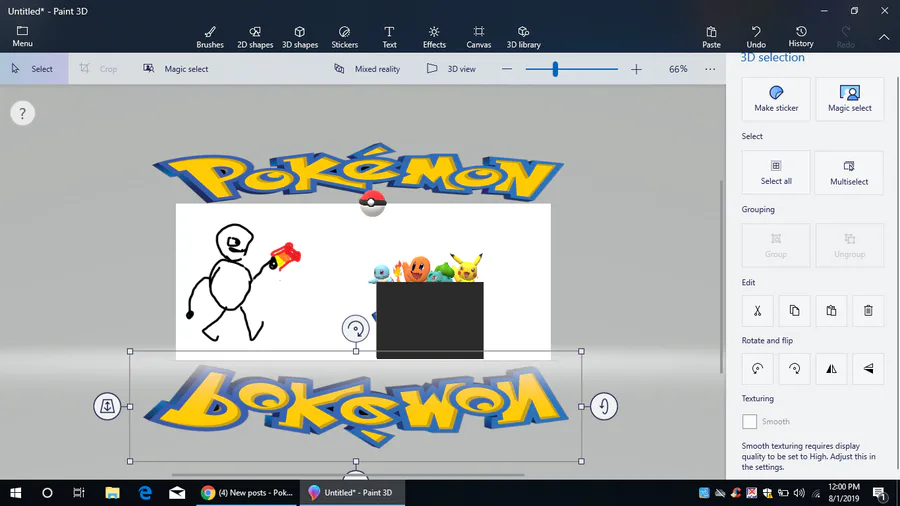The image size is (900, 506).
Task: Open the Canvas tab
Action: [x=479, y=37]
